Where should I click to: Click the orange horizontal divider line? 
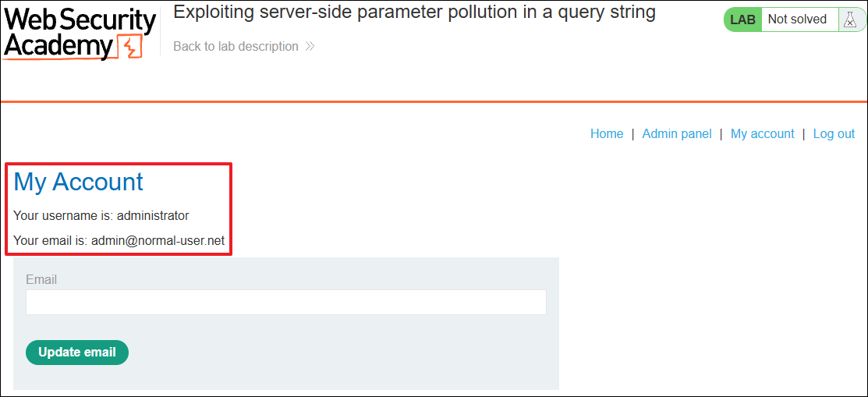(x=434, y=101)
